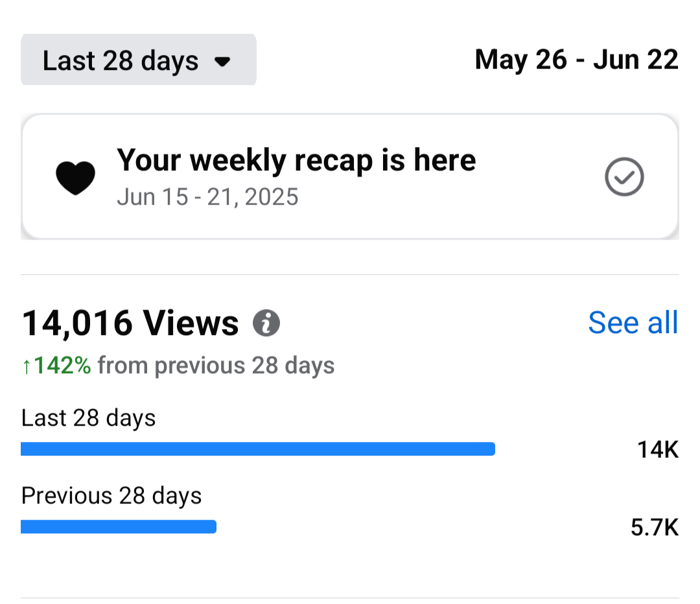Click the 14,016 Views heading

pos(130,323)
